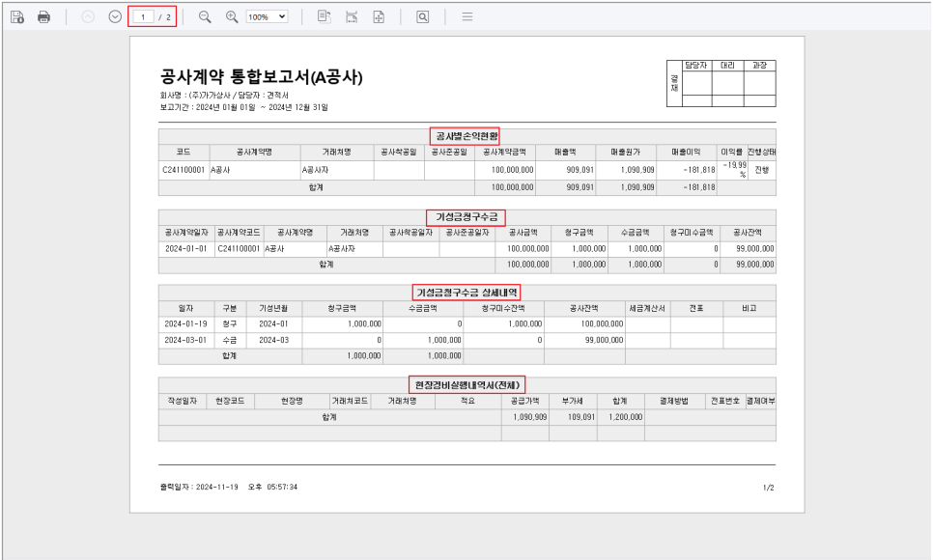Select the 기성금청구수금 section heading
Screen dimensions: 933x560
466,217
